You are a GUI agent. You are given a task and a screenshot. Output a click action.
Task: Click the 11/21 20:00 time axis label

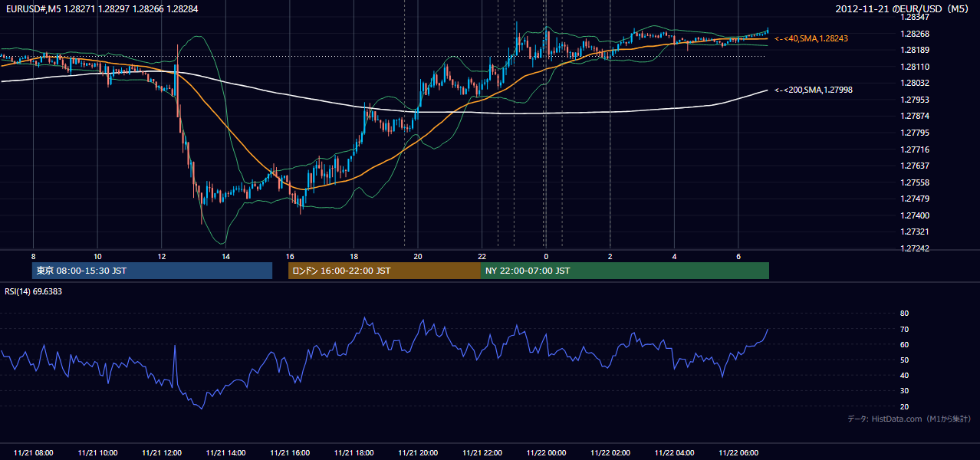click(418, 453)
